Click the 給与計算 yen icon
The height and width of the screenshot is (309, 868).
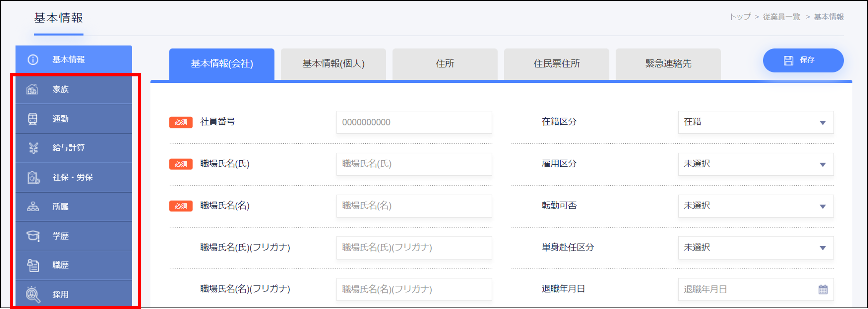point(33,148)
